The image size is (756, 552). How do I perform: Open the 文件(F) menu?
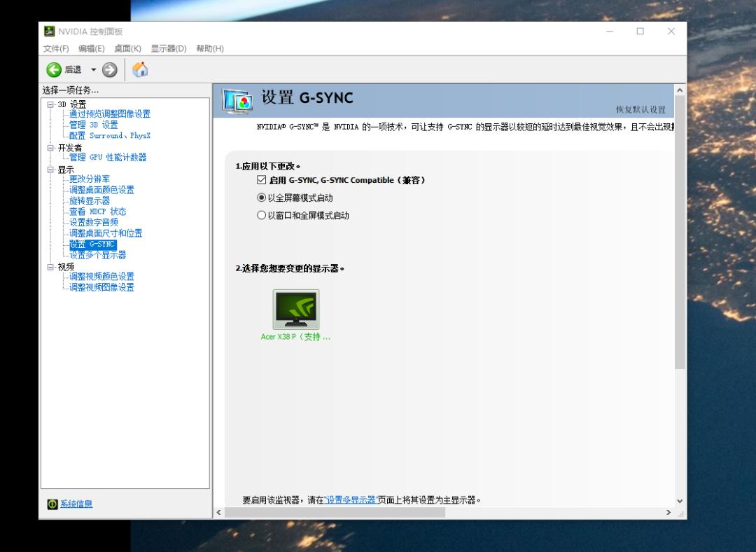point(56,48)
